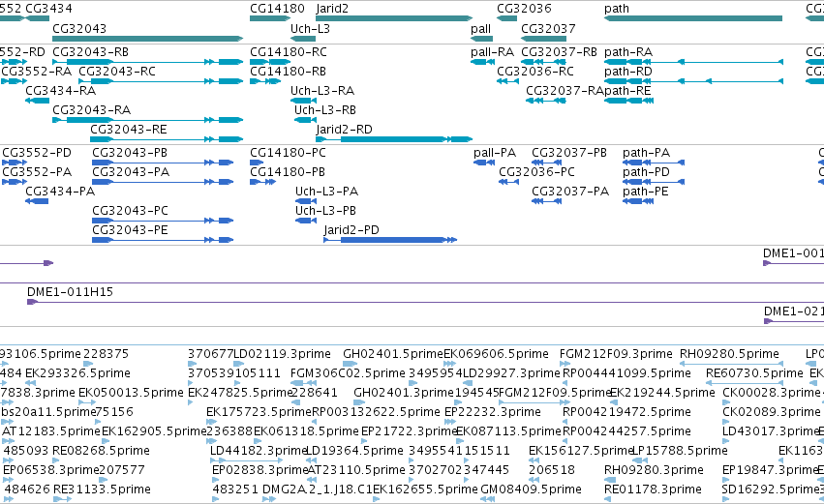824x504 pixels.
Task: Open EST CK02089.3prime label
Action: (x=772, y=412)
